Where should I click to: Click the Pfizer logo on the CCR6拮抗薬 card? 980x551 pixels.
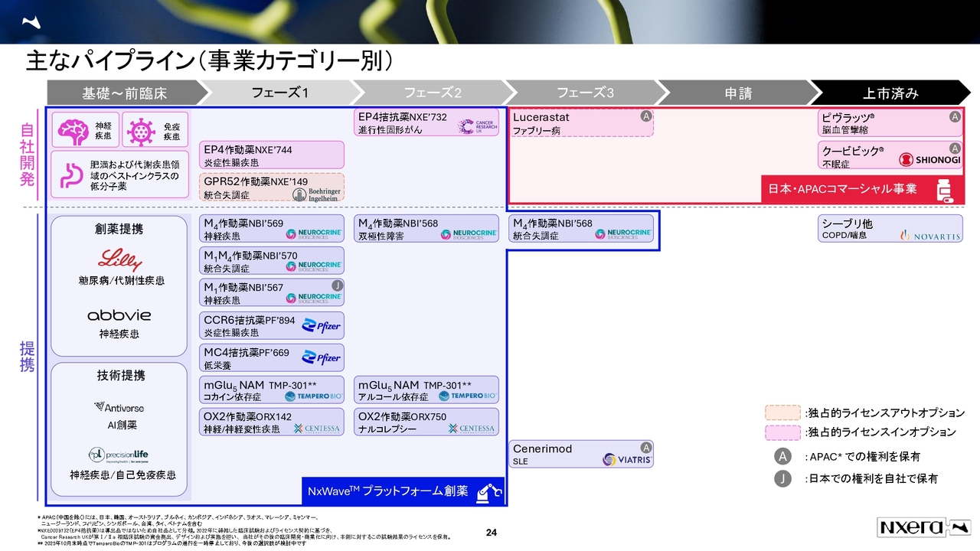coord(321,327)
